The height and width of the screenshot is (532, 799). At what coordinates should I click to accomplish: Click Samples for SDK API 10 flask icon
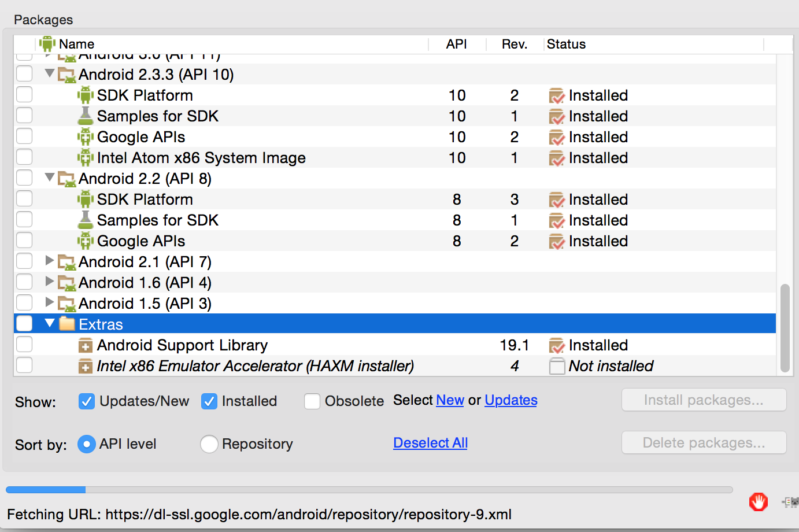point(86,116)
